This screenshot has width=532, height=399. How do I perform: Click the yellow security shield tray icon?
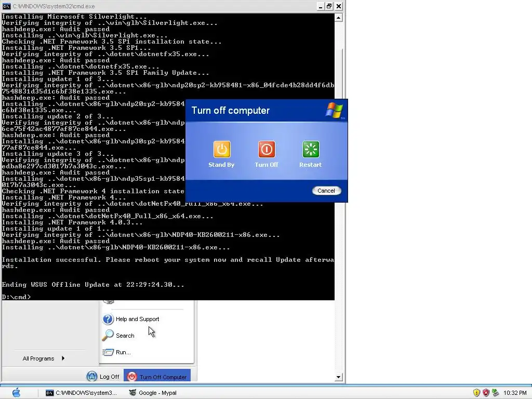click(477, 393)
